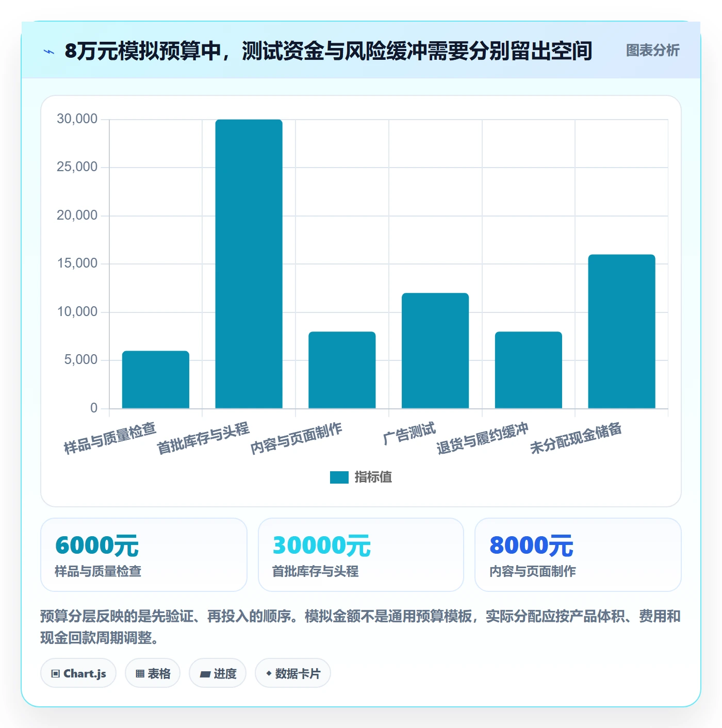This screenshot has height=728, width=722.
Task: Toggle the 指标值 legend color swatch
Action: click(339, 477)
